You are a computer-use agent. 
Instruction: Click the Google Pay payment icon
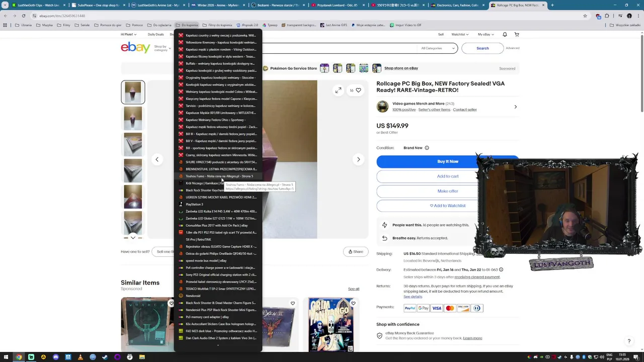[423, 308]
